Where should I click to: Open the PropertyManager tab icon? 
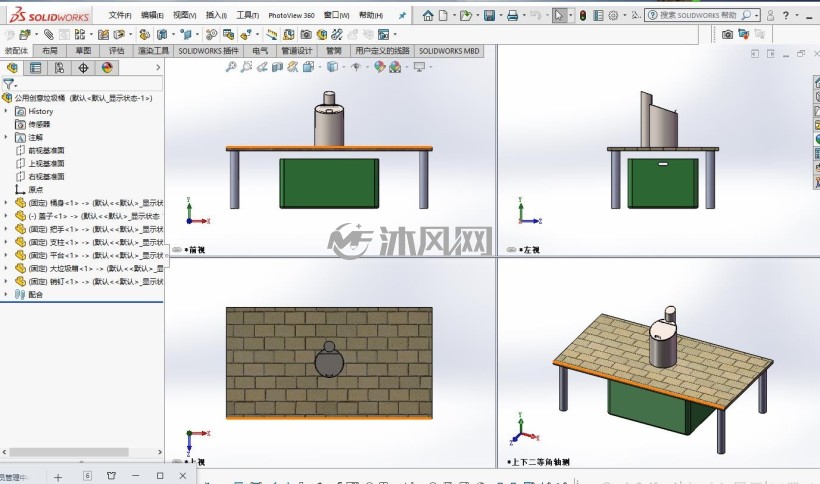(35, 67)
